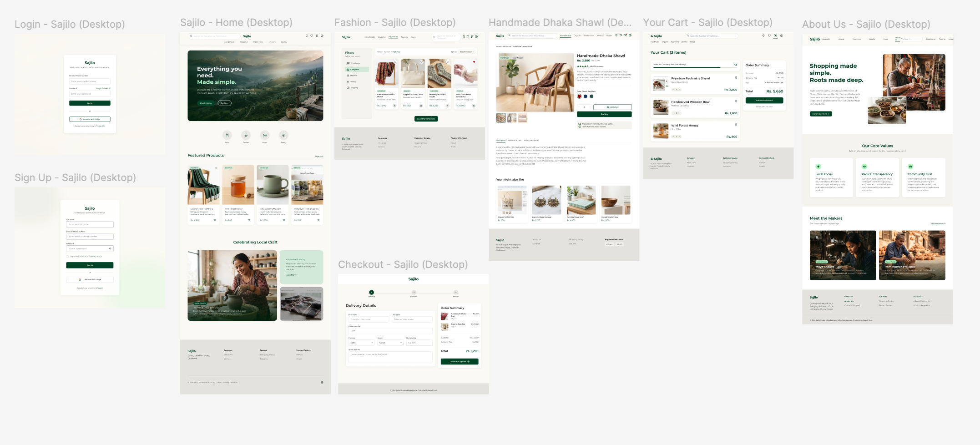Expand the Shipping filter

pos(357,88)
